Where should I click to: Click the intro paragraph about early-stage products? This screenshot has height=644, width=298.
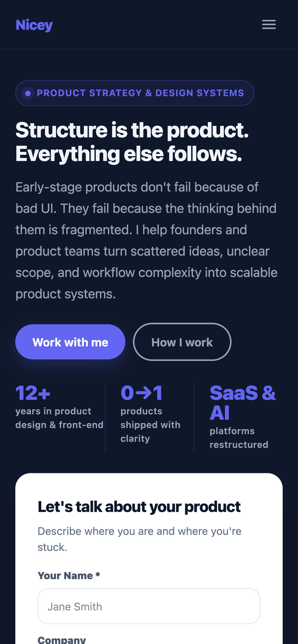tap(146, 240)
